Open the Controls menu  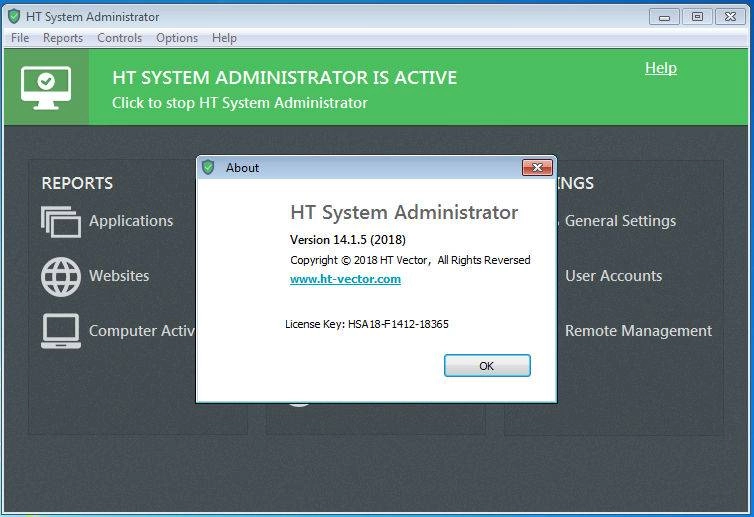(119, 38)
